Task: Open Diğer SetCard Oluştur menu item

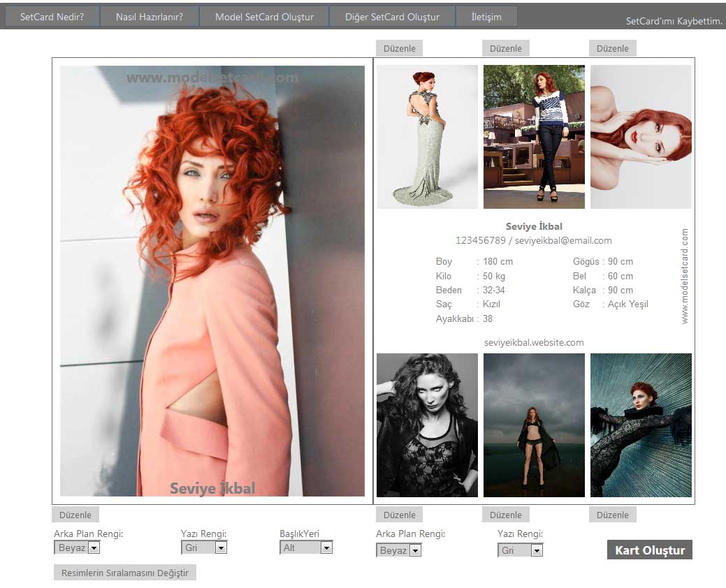Action: point(392,17)
